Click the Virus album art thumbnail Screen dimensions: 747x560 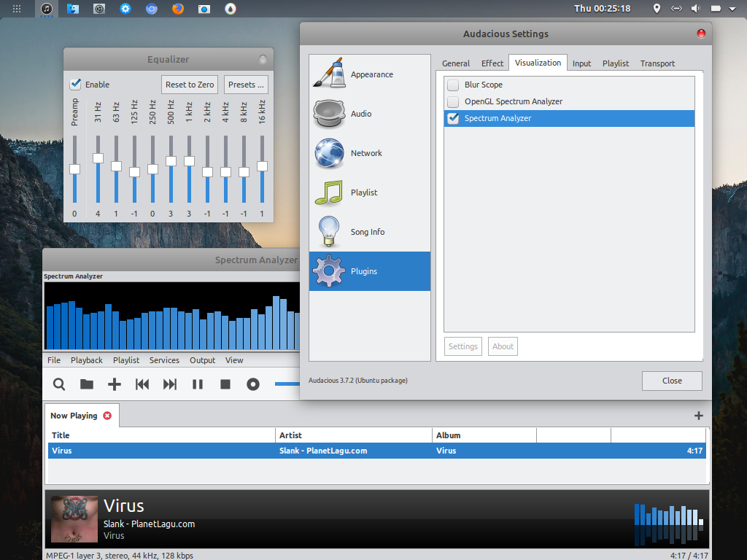(x=74, y=519)
